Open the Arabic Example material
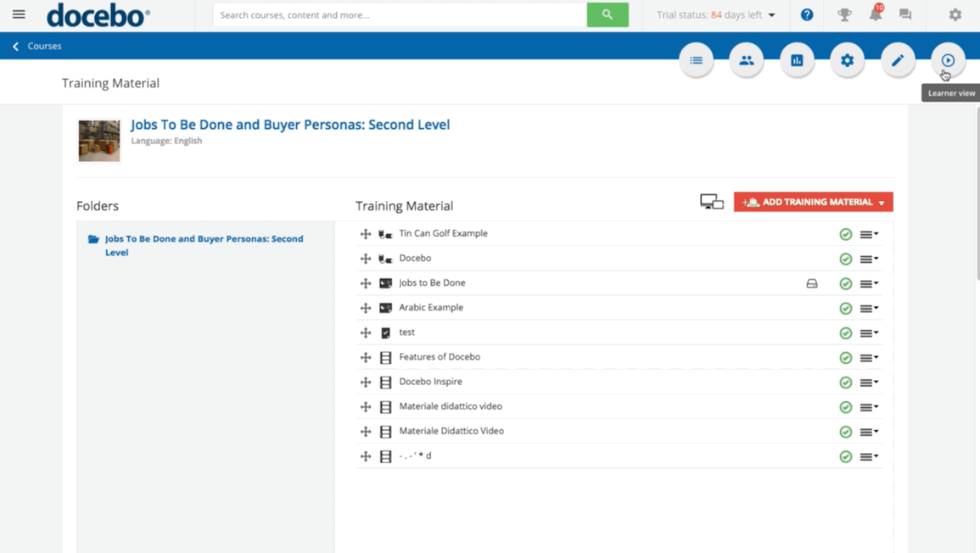 [431, 307]
